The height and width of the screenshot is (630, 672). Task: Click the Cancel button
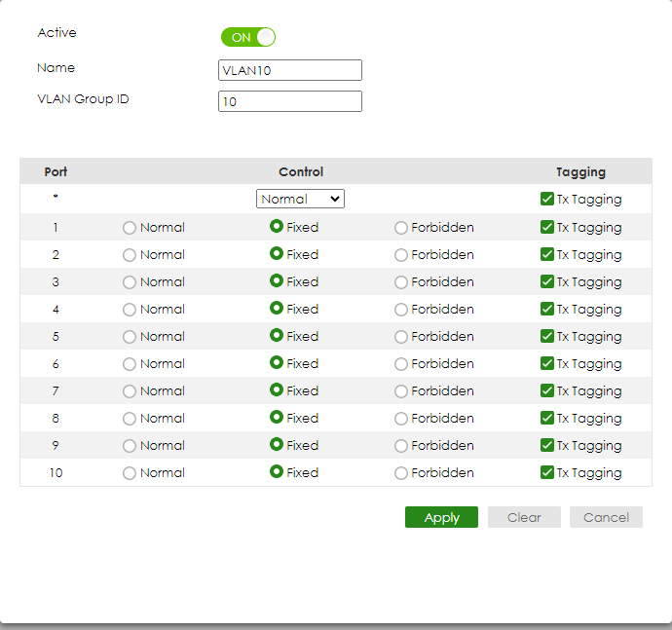pos(606,517)
